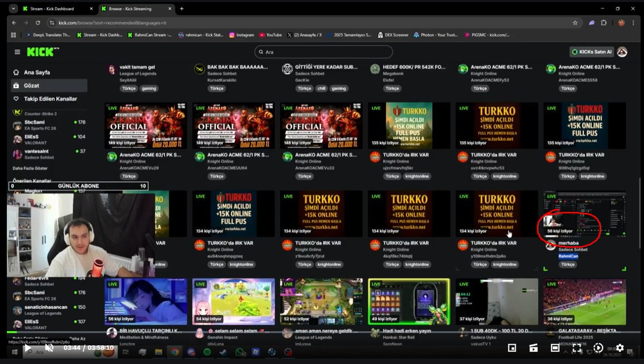
Task: Focus the Ara search field
Action: click(324, 52)
